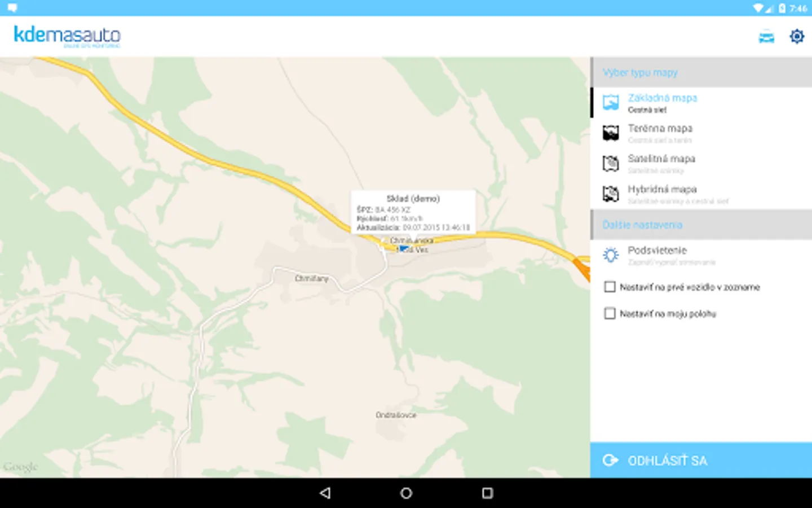Click the Ondrašovce label on the map
The image size is (812, 508).
[x=396, y=415]
